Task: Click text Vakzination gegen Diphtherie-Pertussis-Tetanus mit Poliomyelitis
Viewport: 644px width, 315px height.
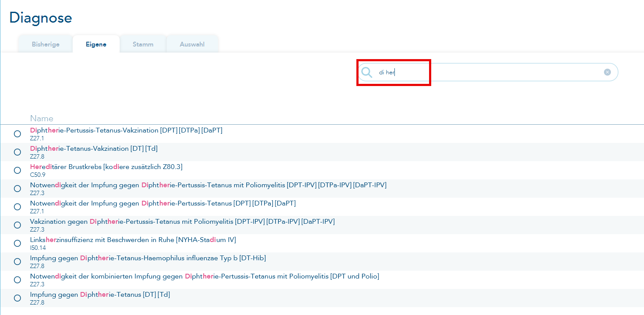Action: [132, 222]
